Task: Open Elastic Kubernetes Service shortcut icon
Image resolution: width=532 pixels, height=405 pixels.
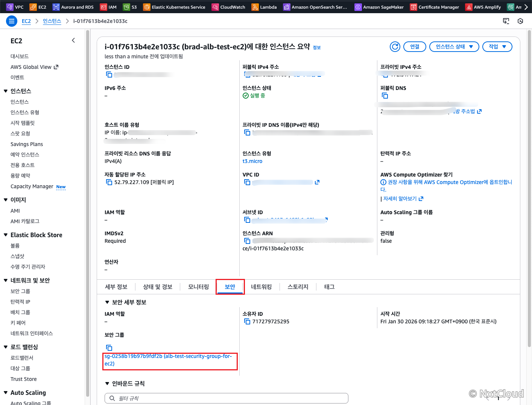Action: pos(147,7)
